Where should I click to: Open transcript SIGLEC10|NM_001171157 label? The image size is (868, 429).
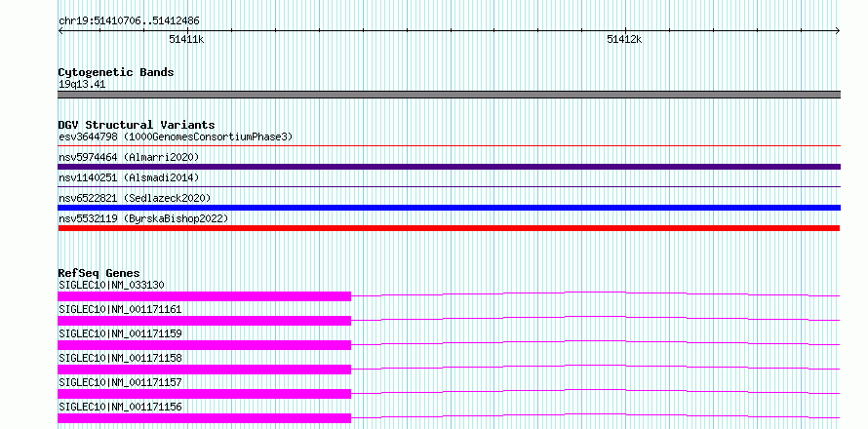pos(120,382)
